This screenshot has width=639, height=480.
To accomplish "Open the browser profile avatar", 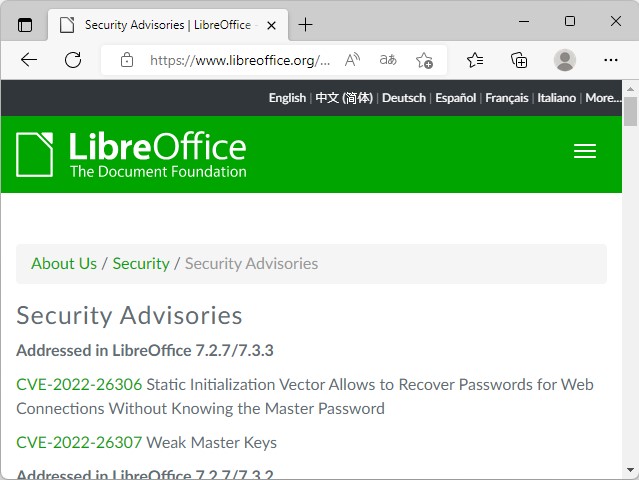I will pos(565,60).
